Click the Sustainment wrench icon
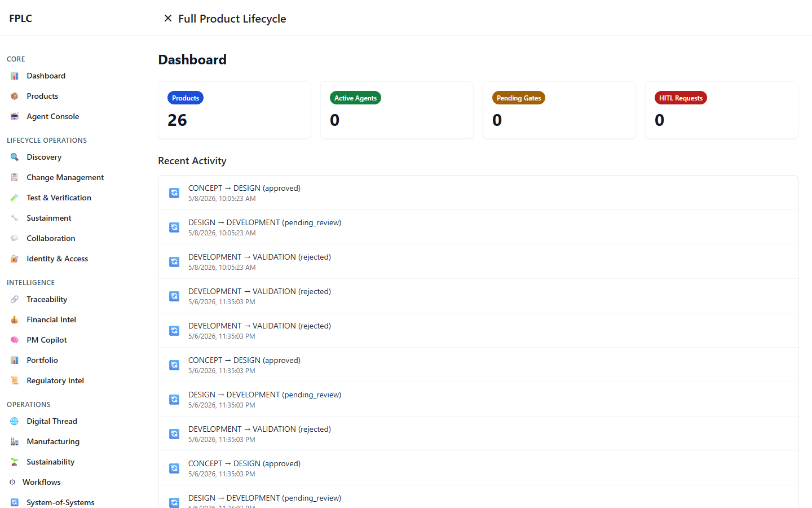 pos(15,218)
